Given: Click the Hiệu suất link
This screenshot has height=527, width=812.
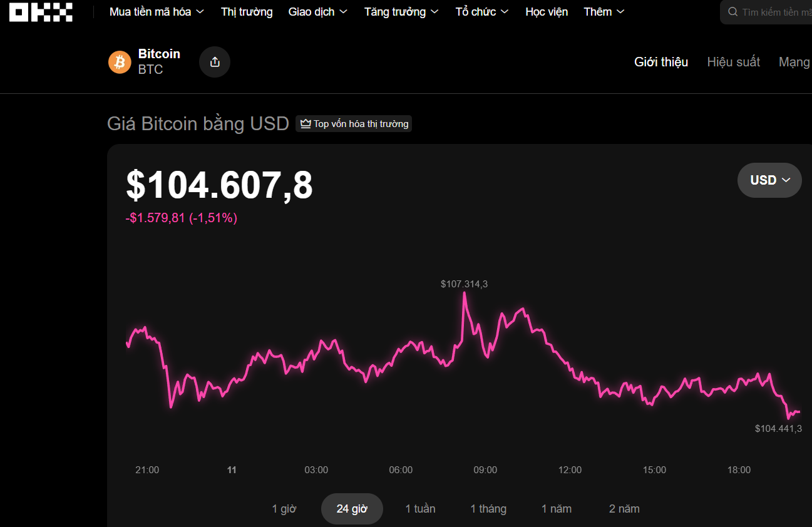Looking at the screenshot, I should click(x=733, y=61).
